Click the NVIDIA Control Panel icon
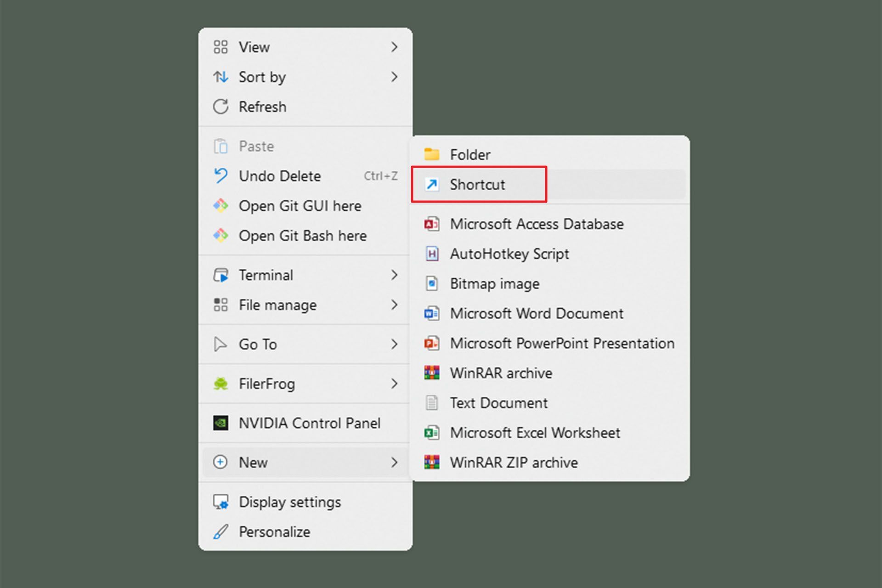 [x=220, y=423]
